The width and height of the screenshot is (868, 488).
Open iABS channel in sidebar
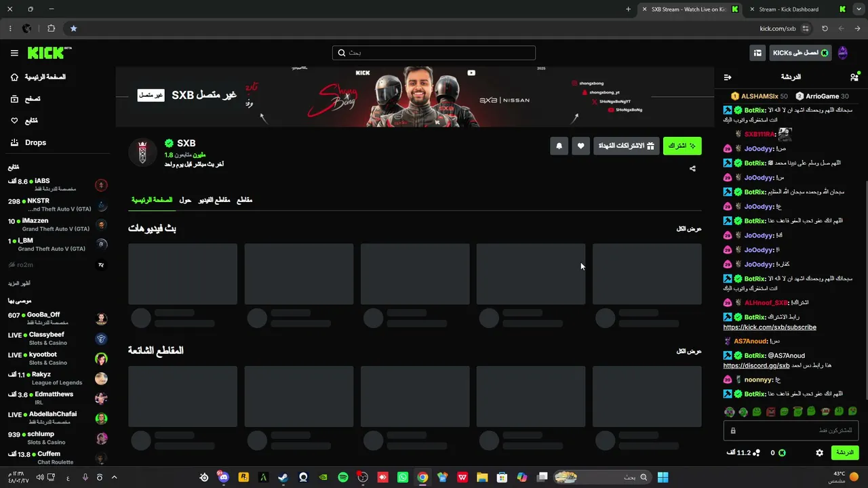(58, 184)
